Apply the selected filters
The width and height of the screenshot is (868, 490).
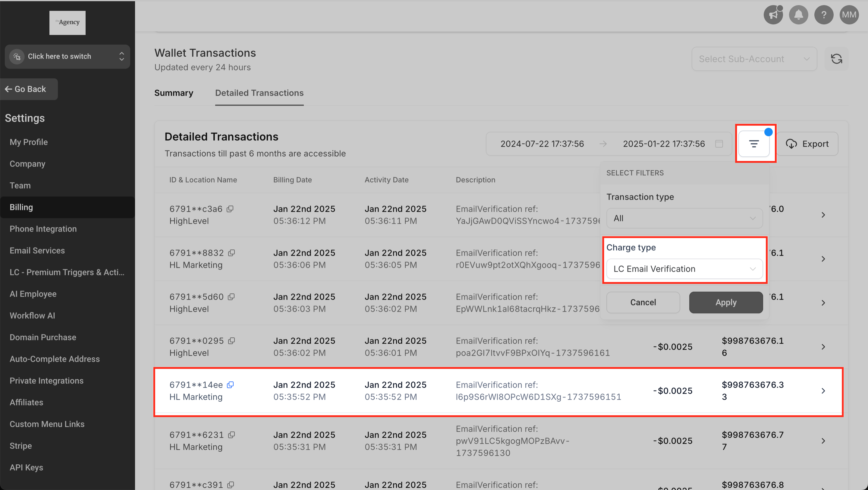click(x=726, y=302)
